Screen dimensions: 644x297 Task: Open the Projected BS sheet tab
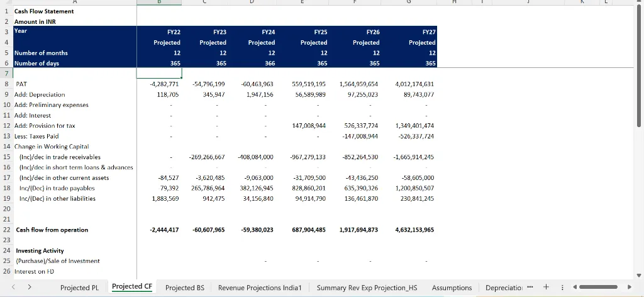184,288
